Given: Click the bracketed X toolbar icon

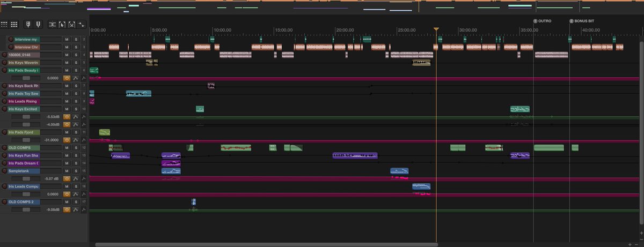Looking at the screenshot, I should (x=71, y=24).
